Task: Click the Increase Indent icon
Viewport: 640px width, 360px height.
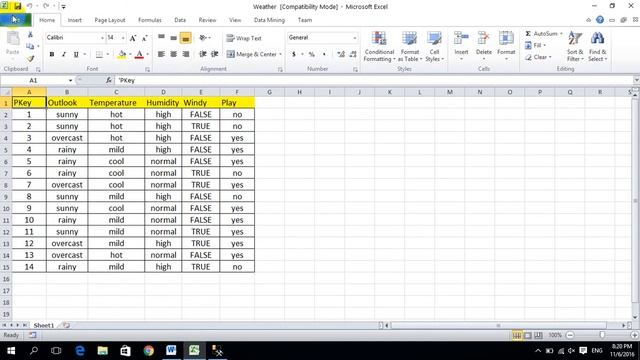Action: pos(215,54)
